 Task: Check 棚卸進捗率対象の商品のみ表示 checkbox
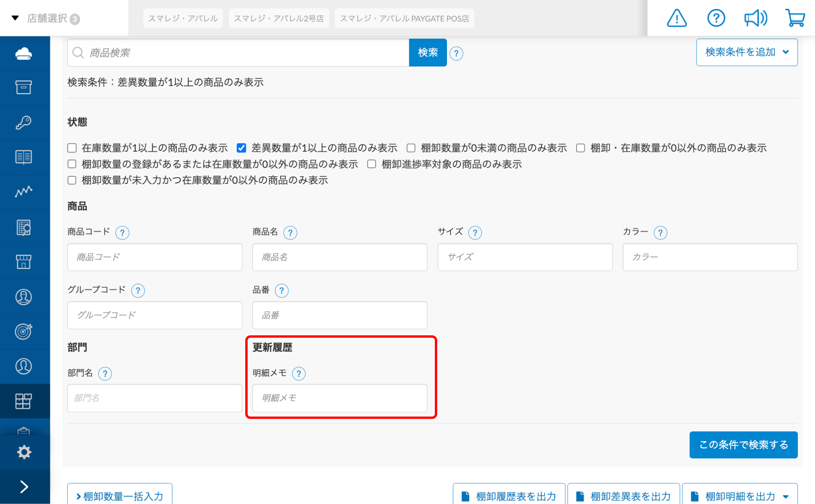372,164
